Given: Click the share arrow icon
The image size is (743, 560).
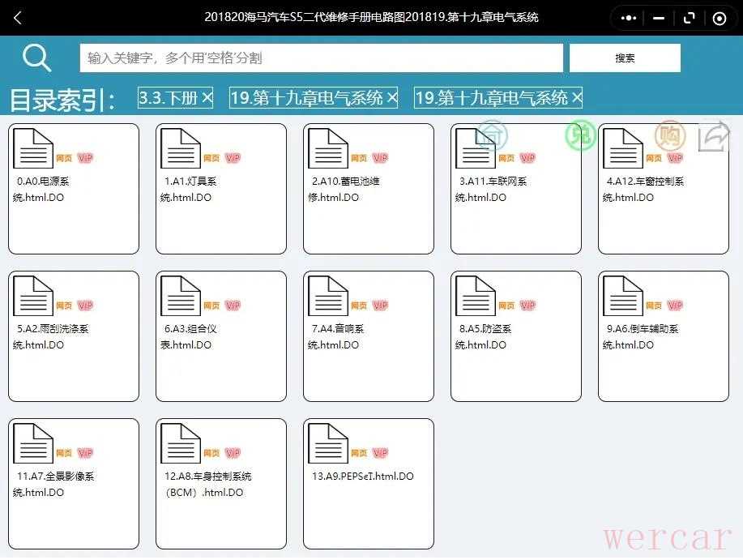Looking at the screenshot, I should click(x=714, y=136).
